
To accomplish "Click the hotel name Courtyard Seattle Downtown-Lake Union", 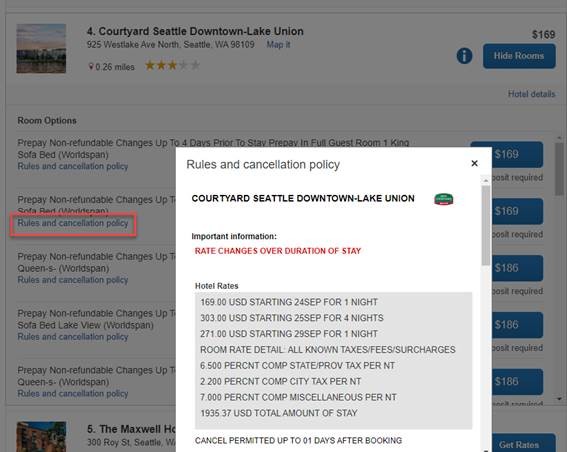I will pos(195,31).
